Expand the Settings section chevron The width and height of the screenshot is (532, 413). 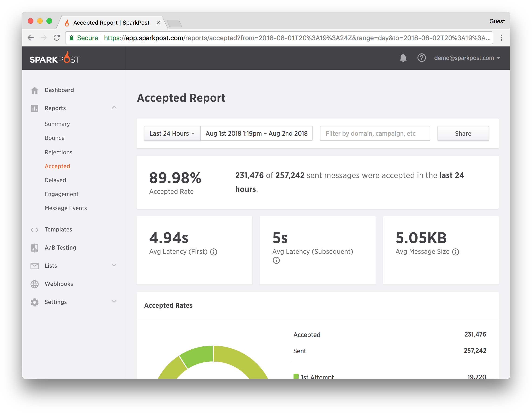[114, 302]
